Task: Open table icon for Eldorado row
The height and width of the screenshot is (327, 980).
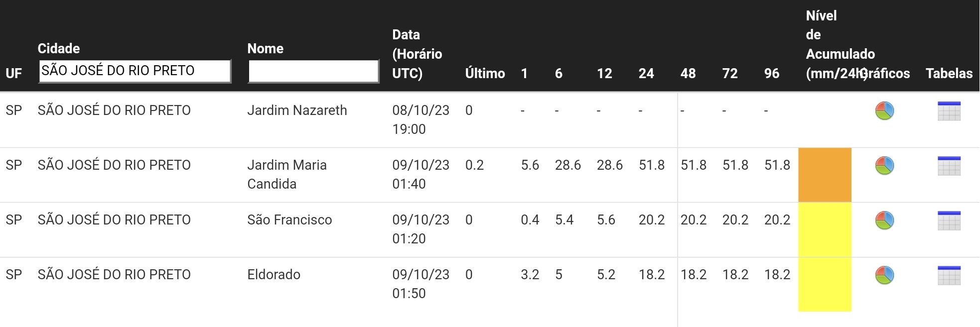Action: [x=949, y=275]
